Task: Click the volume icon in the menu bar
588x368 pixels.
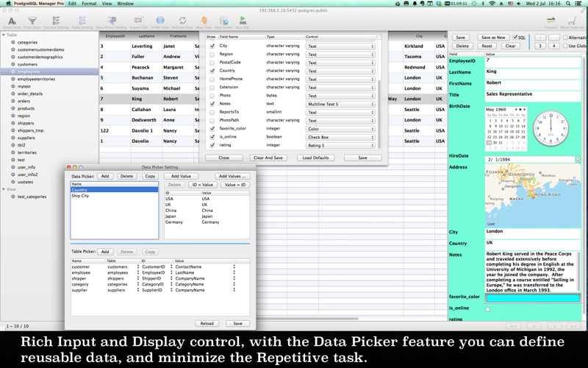Action: [x=519, y=4]
